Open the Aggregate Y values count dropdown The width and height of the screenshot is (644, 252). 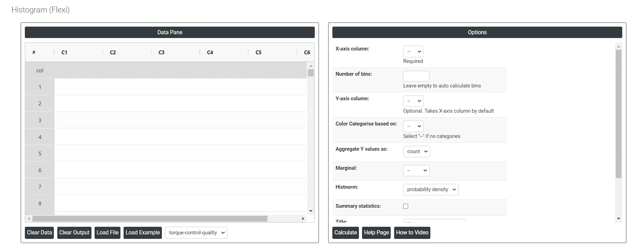(x=417, y=151)
